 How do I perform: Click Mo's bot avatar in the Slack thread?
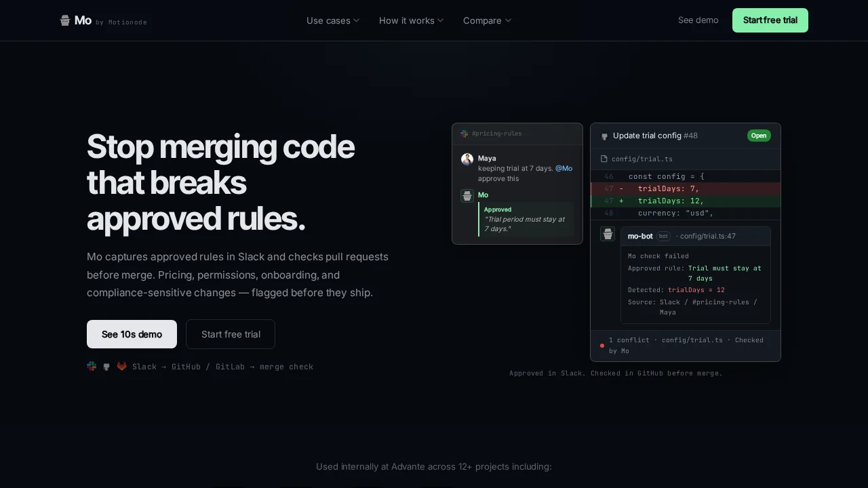467,195
